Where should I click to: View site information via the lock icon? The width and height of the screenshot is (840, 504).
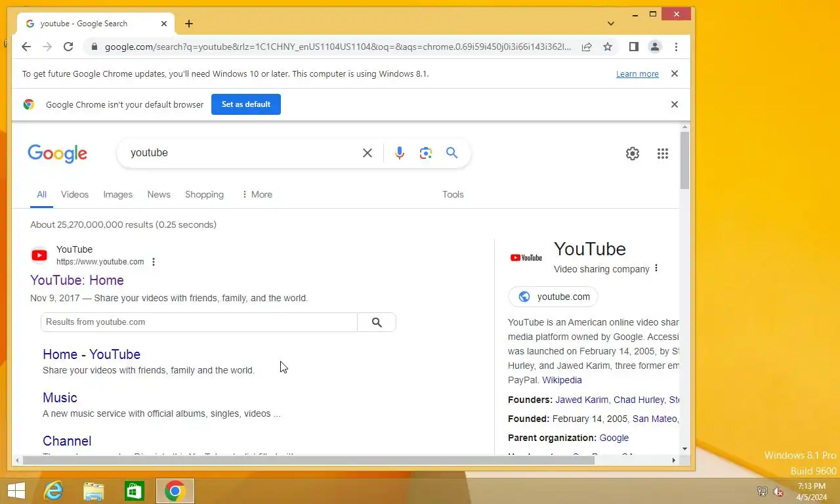coord(94,47)
